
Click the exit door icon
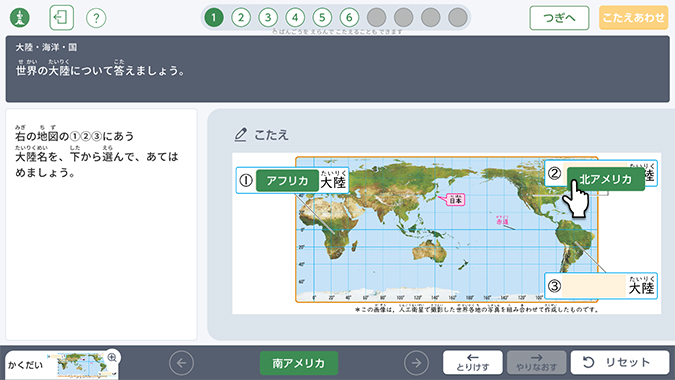pyautogui.click(x=62, y=18)
